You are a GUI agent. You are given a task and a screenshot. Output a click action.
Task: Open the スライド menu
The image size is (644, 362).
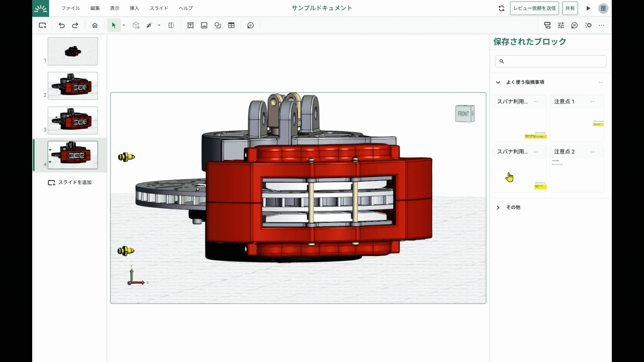click(x=159, y=8)
